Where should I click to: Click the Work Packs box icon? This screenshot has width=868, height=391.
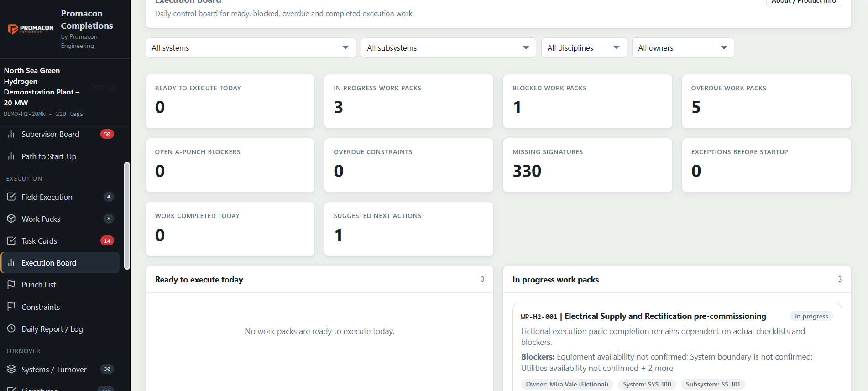pyautogui.click(x=11, y=219)
